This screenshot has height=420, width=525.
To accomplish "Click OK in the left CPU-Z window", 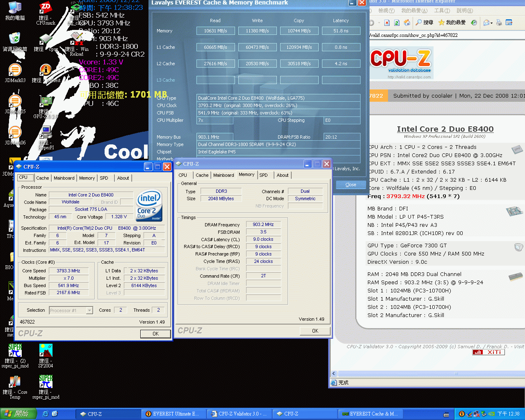I will 155,334.
